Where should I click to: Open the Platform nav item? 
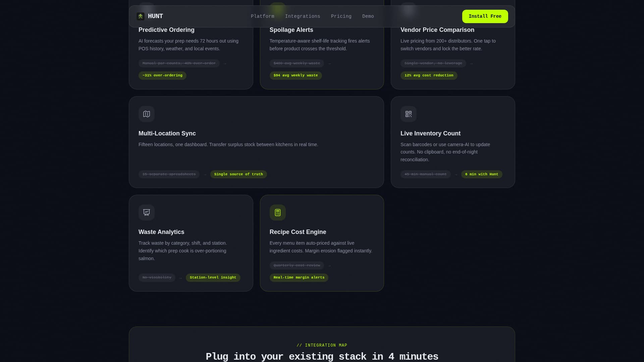coord(262,16)
